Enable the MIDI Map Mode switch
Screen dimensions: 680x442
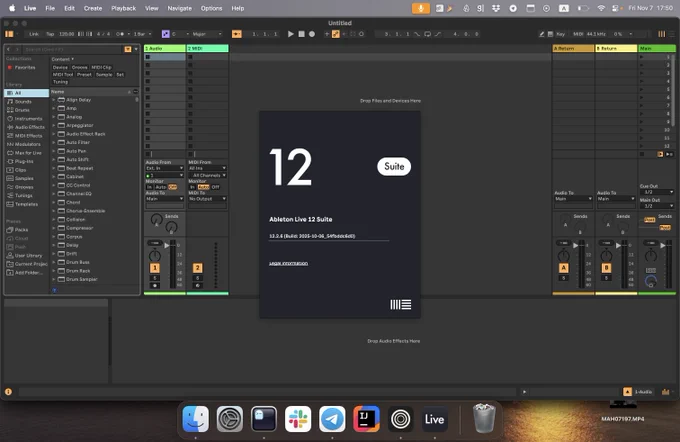coord(578,34)
